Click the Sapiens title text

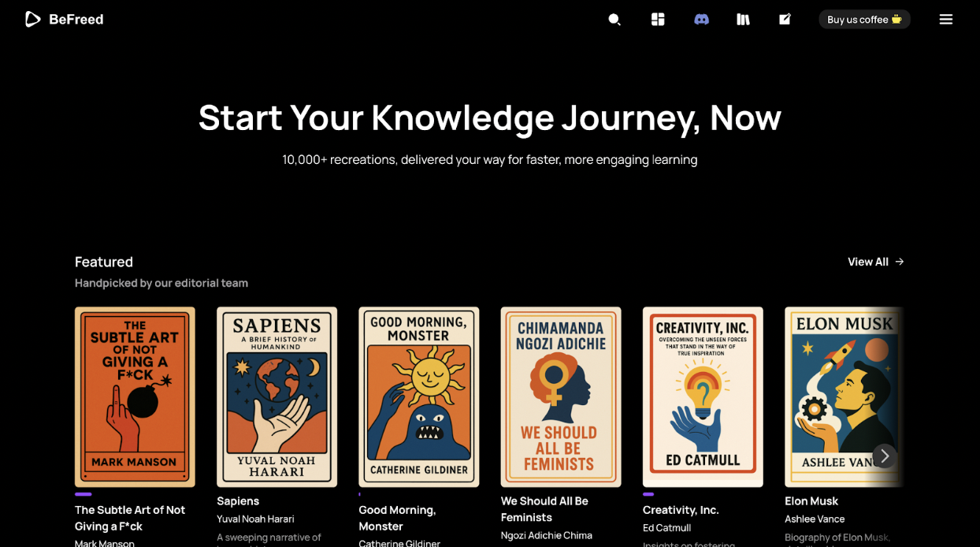pyautogui.click(x=238, y=501)
